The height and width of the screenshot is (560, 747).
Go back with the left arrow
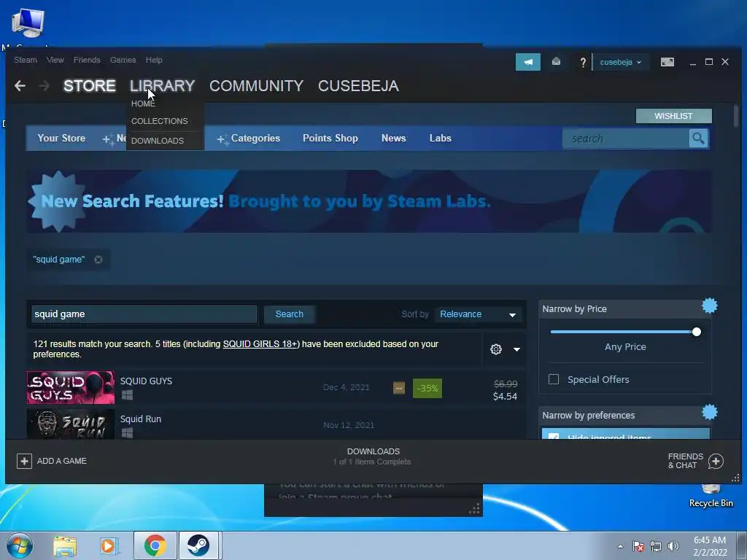click(20, 86)
